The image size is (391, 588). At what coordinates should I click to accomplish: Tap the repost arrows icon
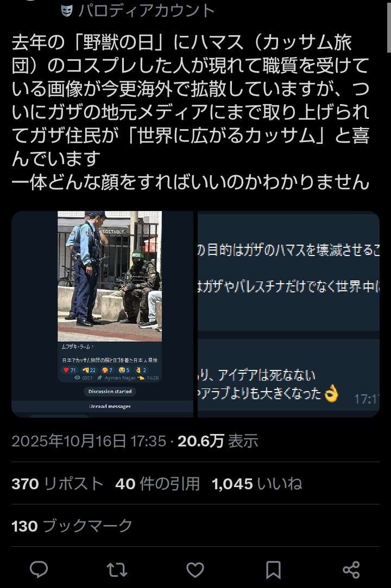pos(117,570)
